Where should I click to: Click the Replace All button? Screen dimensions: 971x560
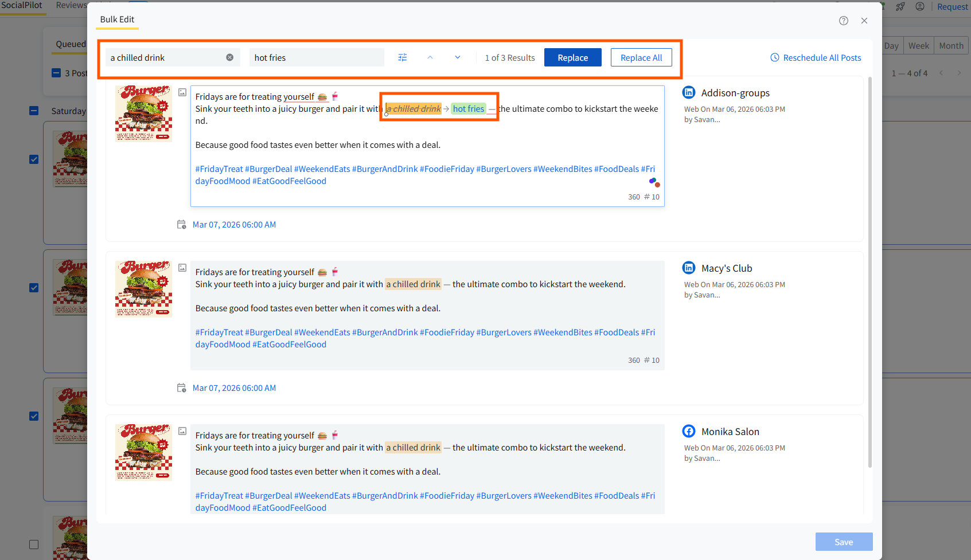tap(641, 57)
